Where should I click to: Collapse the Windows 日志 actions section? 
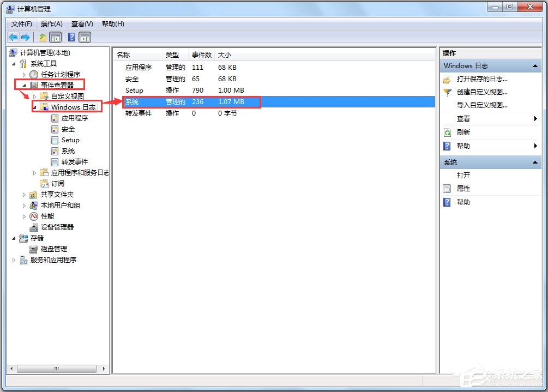(534, 66)
